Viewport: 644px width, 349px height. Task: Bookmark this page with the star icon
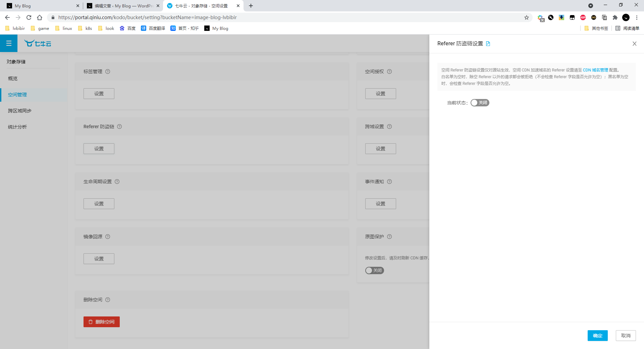point(526,17)
